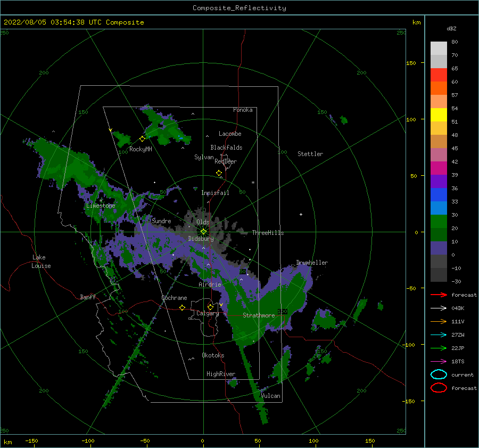Select the cyan current ellipse icon
479x448 pixels.
(439, 374)
